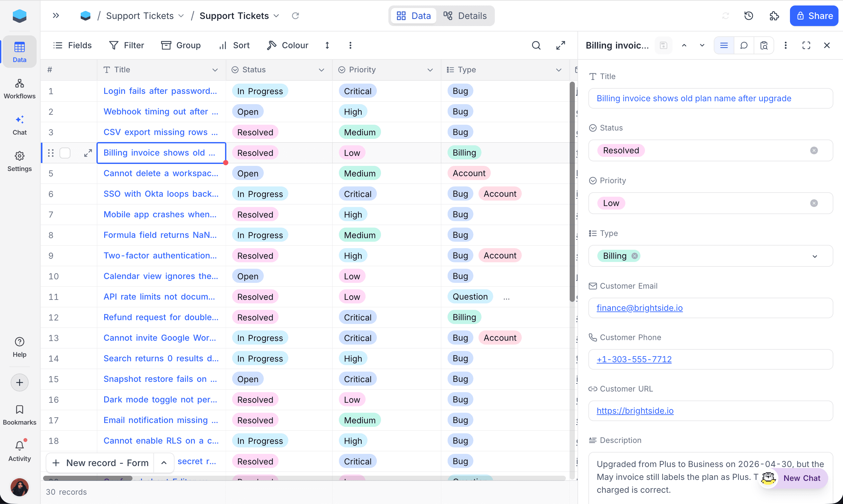Expand record panel to fullscreen
Image resolution: width=843 pixels, height=504 pixels.
point(806,45)
